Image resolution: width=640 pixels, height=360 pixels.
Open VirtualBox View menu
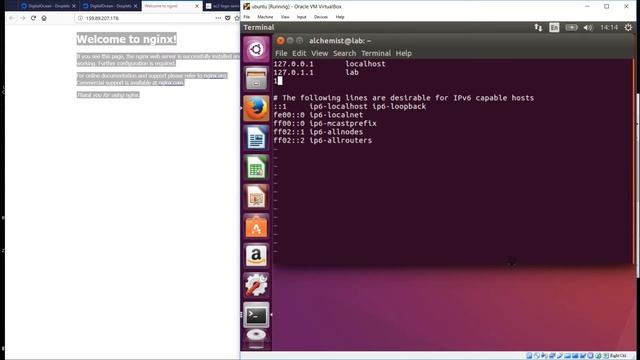click(285, 17)
